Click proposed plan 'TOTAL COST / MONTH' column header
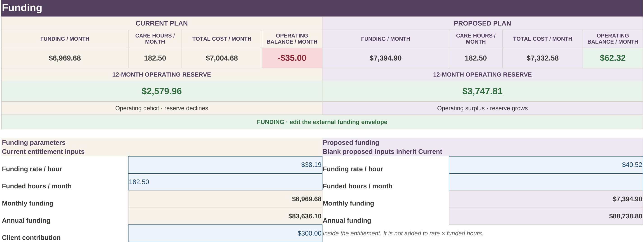This screenshot has width=644, height=243. (542, 39)
